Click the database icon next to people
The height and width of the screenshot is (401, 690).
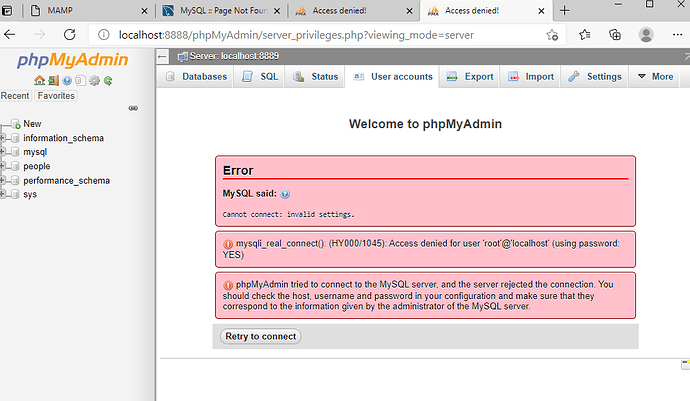point(15,166)
